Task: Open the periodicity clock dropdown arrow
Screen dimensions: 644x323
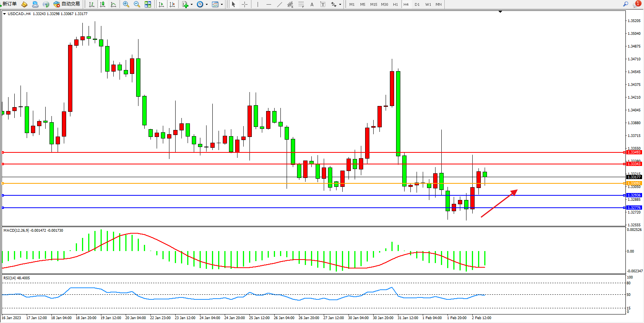Action: pos(207,5)
